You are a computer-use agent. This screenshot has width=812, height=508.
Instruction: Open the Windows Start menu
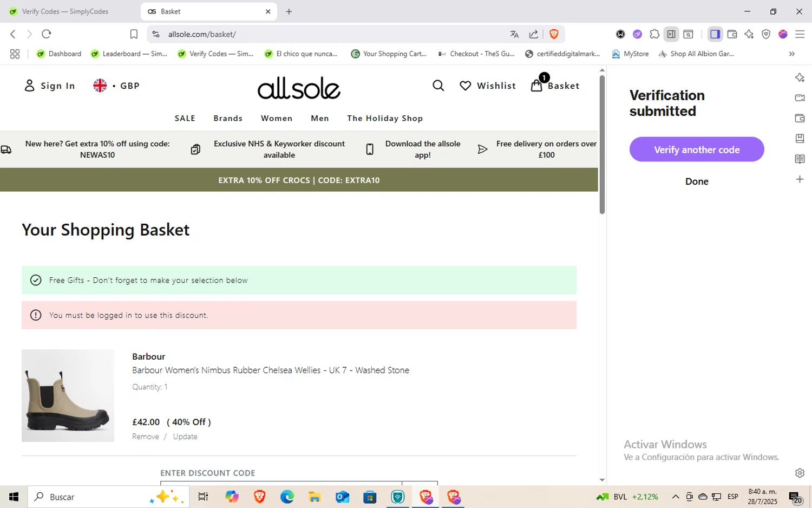[14, 497]
